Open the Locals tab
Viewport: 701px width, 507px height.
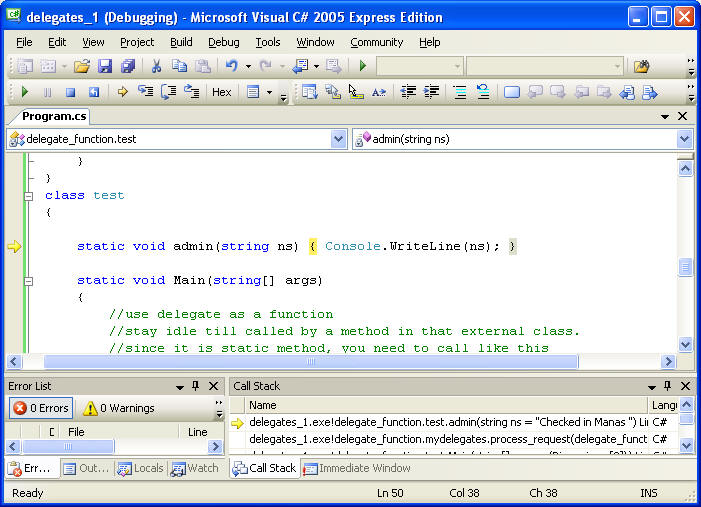(139, 468)
